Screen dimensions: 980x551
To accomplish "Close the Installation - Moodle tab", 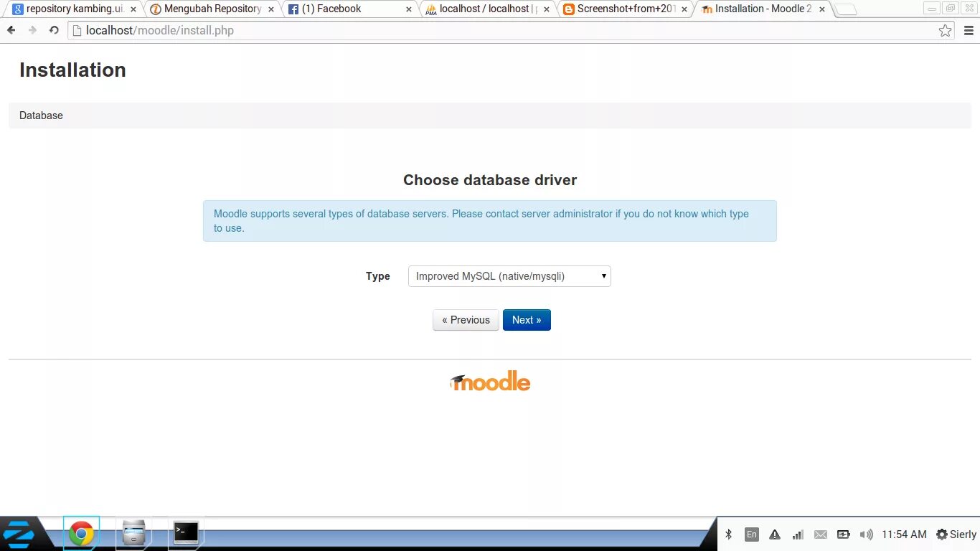I will (x=821, y=9).
